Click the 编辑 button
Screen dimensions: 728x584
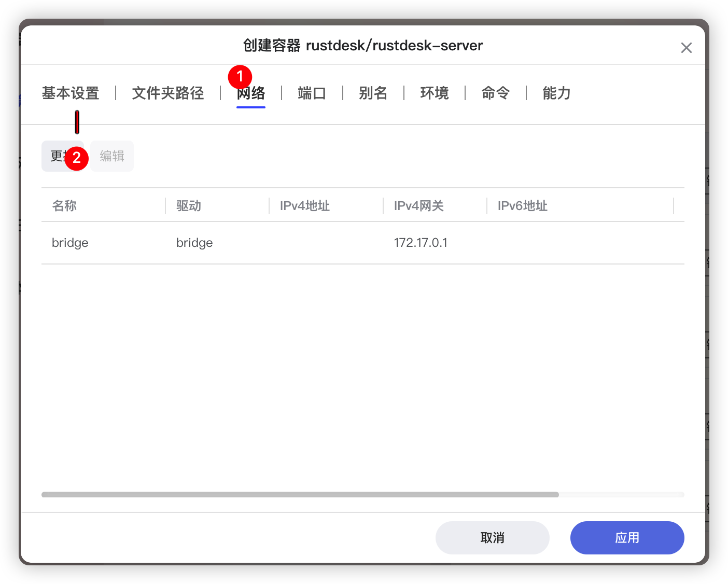(112, 156)
